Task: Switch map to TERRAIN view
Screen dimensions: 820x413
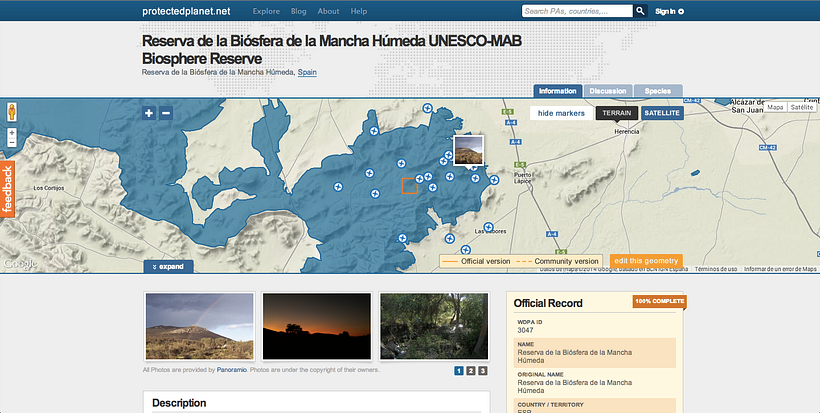Action: (x=616, y=113)
